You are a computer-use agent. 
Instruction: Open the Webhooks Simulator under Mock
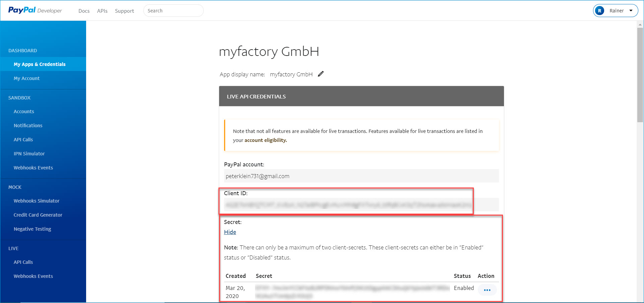[37, 201]
